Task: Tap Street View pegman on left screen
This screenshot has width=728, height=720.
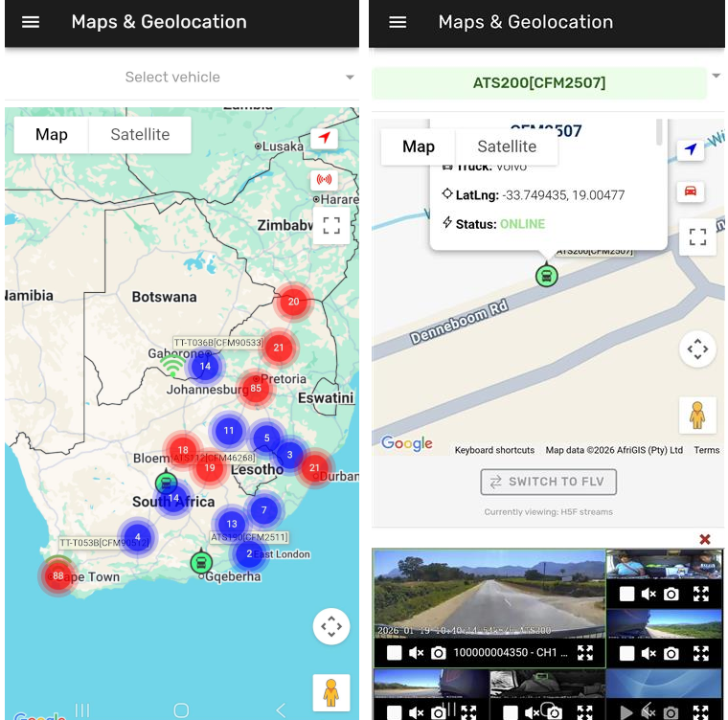Action: click(x=331, y=692)
